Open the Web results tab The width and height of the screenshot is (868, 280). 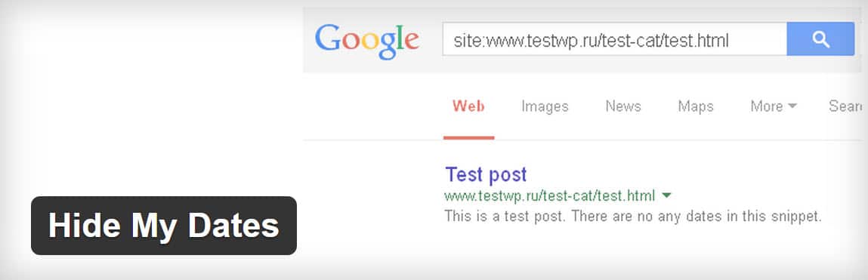pyautogui.click(x=468, y=106)
